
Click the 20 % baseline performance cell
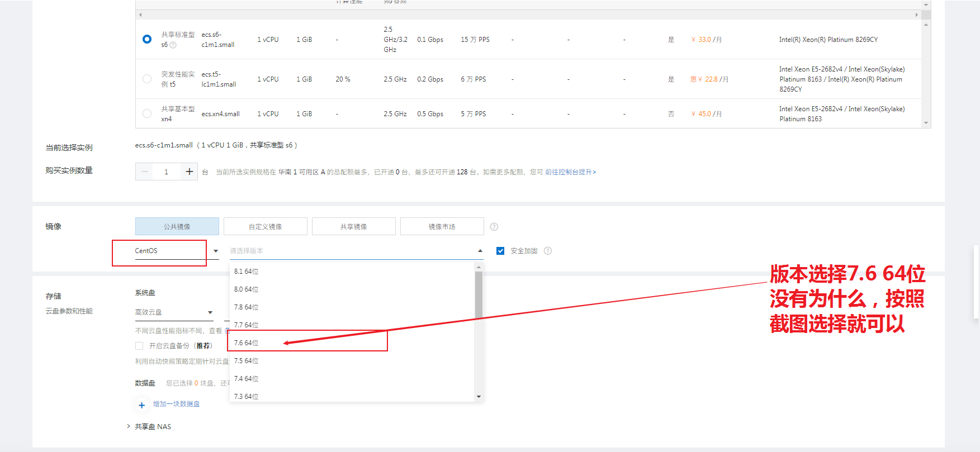coord(343,79)
